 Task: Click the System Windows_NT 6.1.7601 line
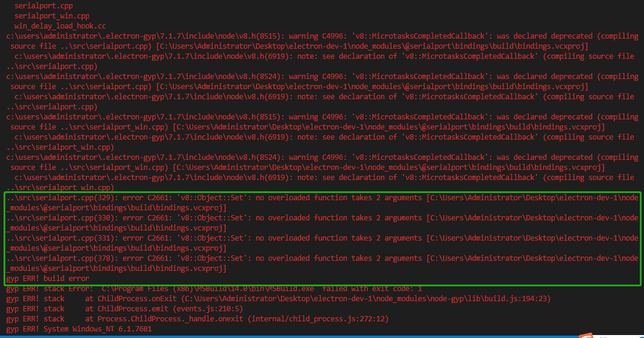pos(79,329)
